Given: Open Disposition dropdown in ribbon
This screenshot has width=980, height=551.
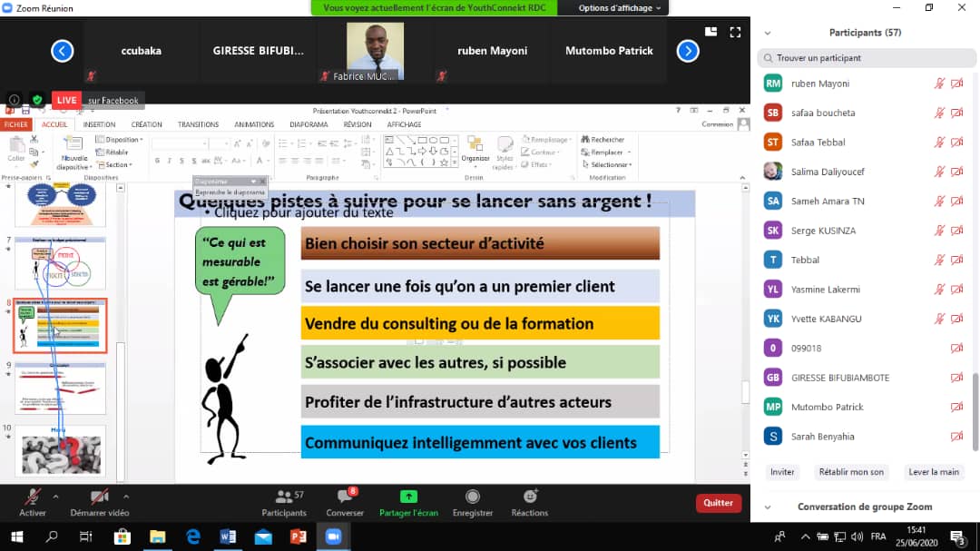Looking at the screenshot, I should pyautogui.click(x=120, y=140).
